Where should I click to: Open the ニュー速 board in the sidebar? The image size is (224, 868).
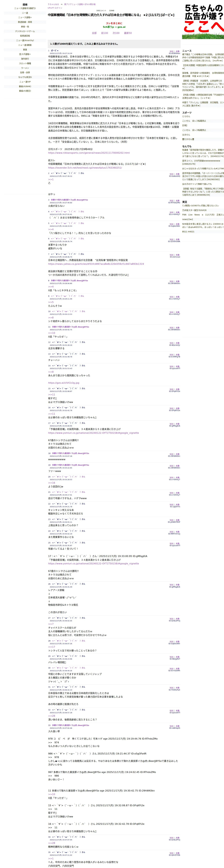(x=25, y=13)
